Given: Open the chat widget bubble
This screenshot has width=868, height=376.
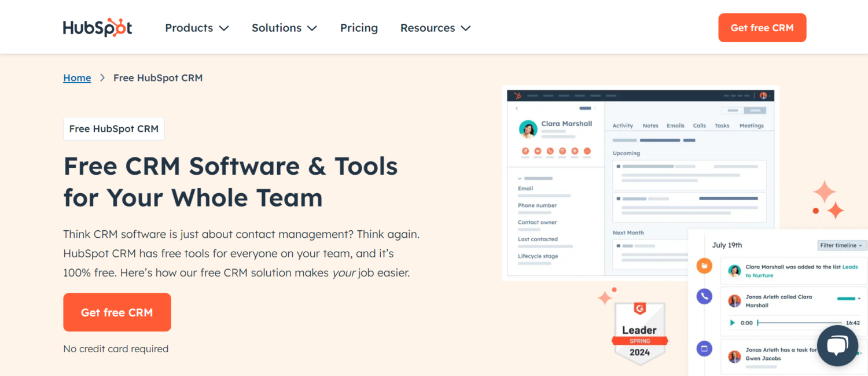Looking at the screenshot, I should point(837,345).
